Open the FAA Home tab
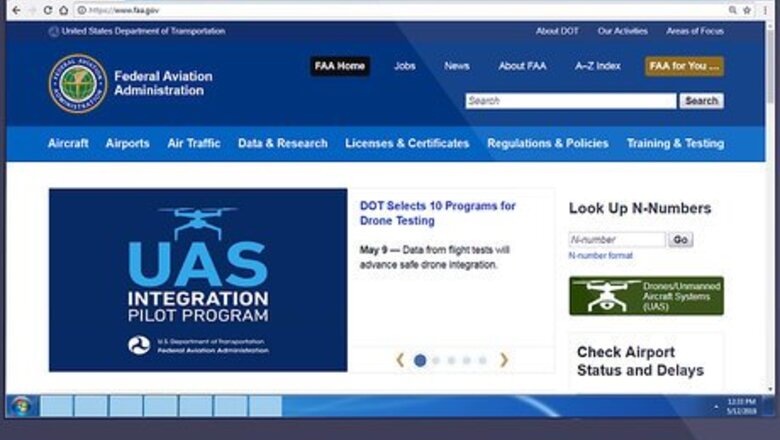 [x=340, y=66]
